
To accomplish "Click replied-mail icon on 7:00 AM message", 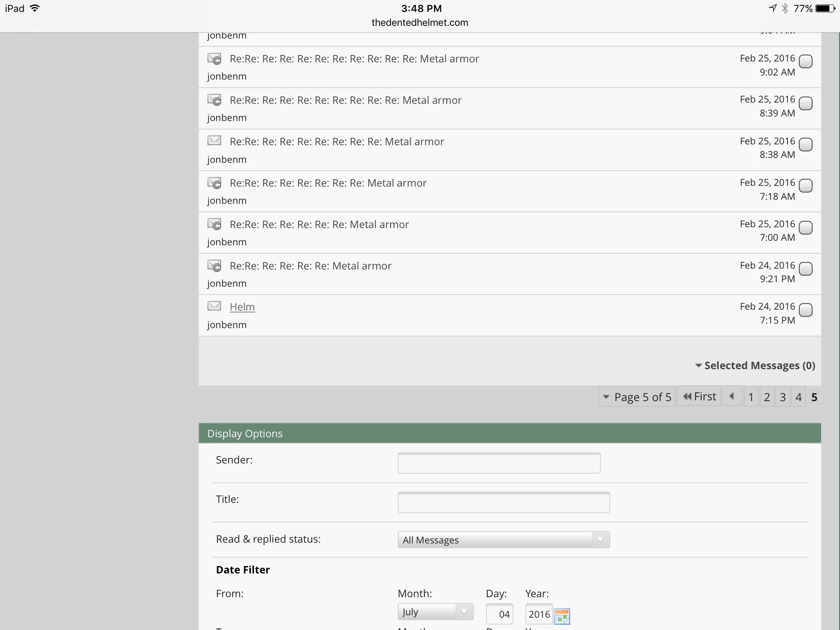I will 214,224.
